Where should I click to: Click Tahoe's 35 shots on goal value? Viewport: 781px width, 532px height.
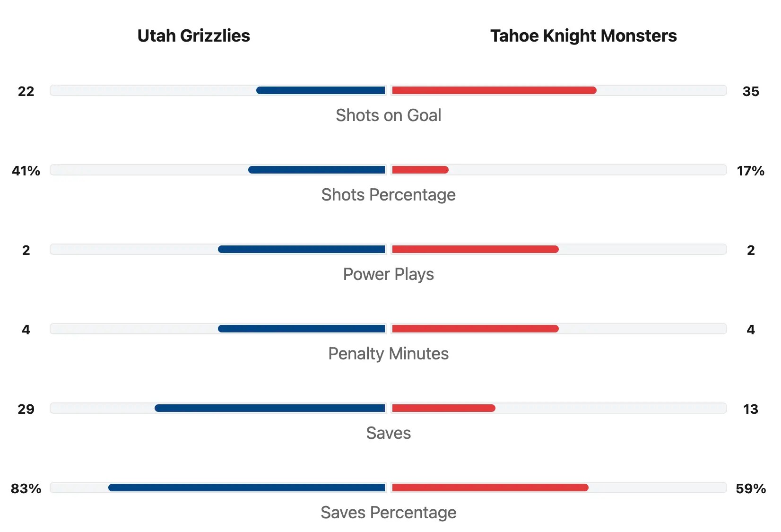pos(750,91)
